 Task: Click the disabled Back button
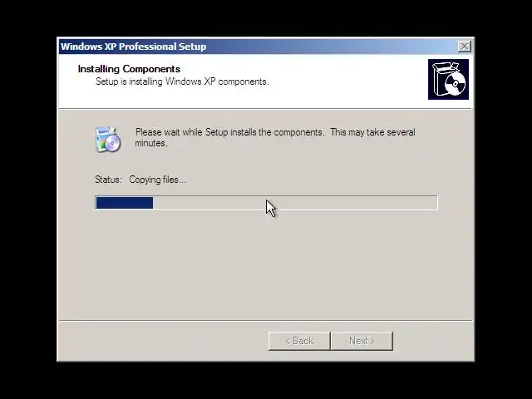[x=299, y=341]
